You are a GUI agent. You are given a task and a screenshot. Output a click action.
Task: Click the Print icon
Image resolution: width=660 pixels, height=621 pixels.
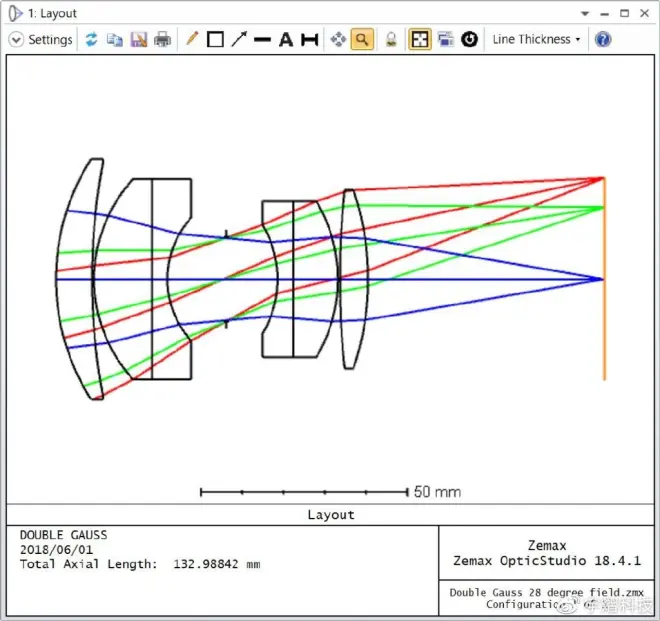click(x=162, y=40)
